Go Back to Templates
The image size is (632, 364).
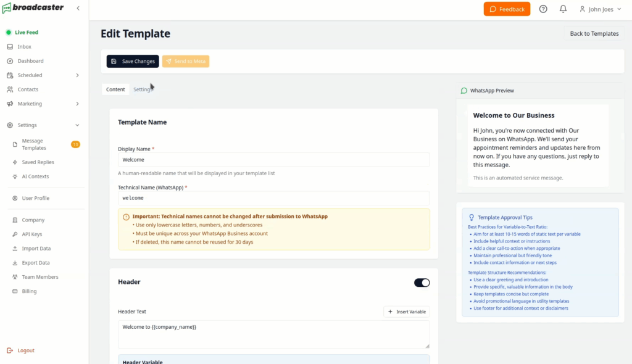[x=594, y=33]
